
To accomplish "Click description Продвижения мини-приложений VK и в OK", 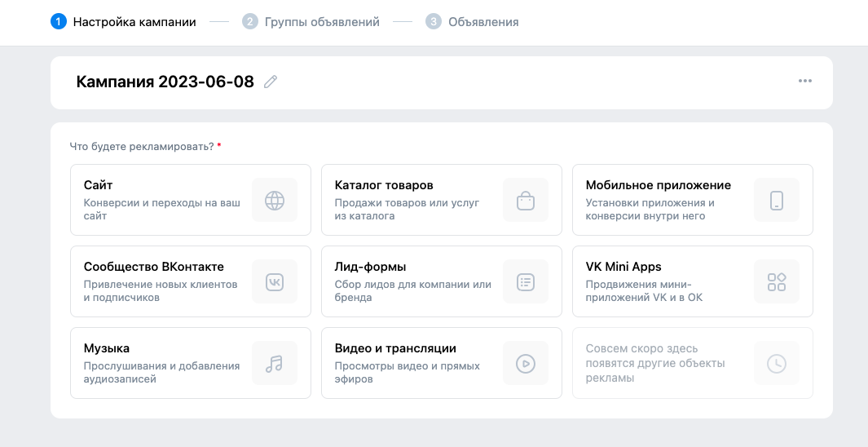I will point(645,291).
